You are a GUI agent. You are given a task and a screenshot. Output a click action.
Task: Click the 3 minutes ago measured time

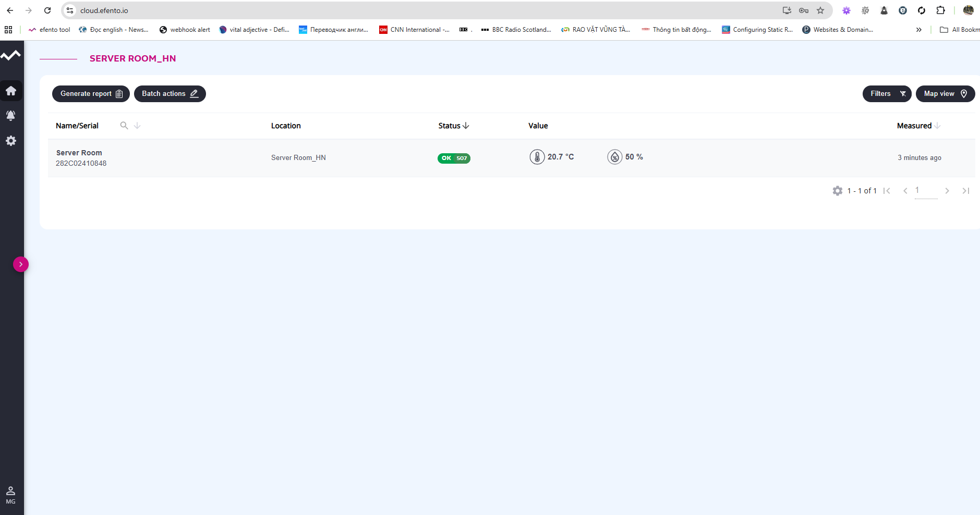919,157
